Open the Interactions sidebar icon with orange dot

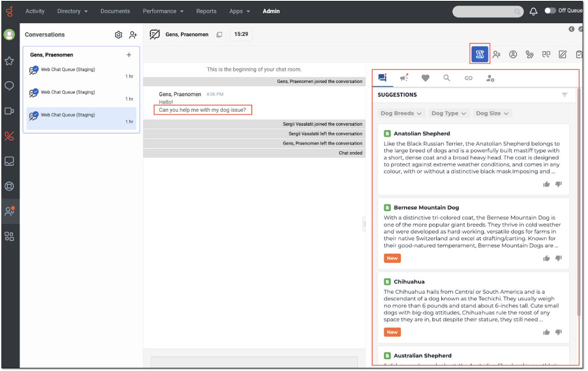[x=10, y=211]
